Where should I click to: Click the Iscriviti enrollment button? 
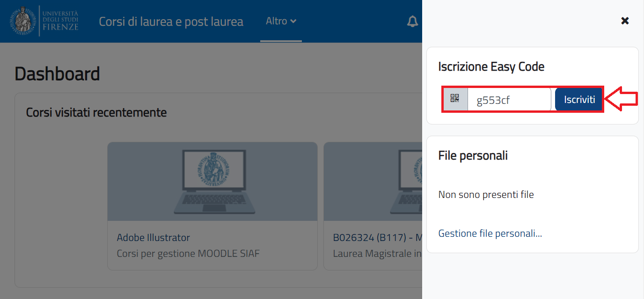[x=578, y=99]
